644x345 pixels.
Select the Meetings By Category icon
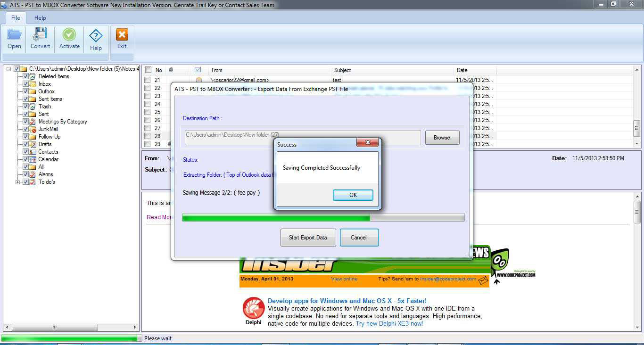point(33,122)
